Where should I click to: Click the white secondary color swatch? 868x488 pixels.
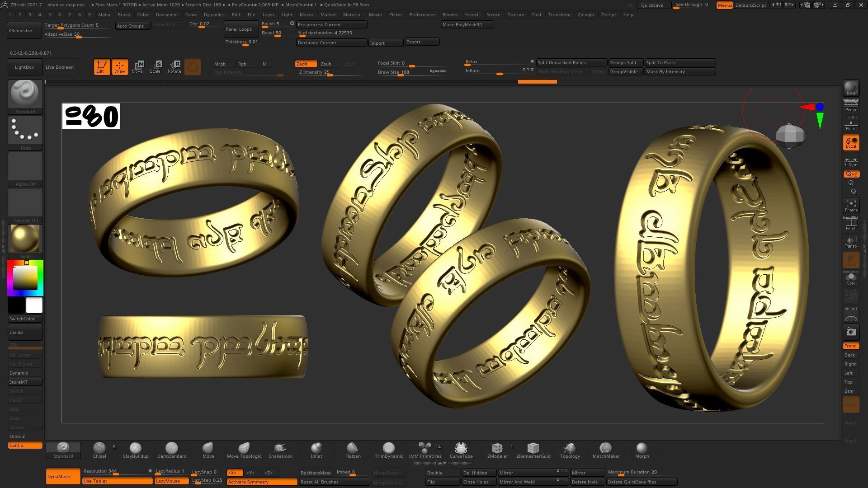click(x=34, y=305)
